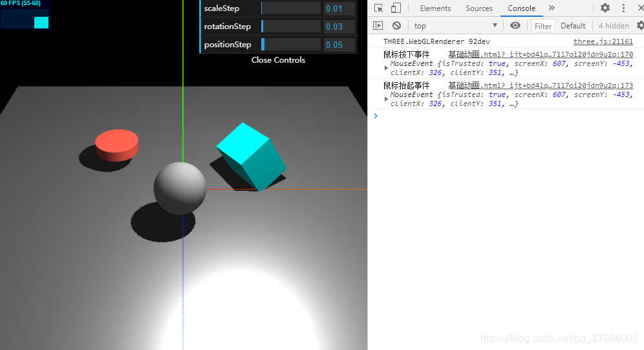Viewport: 644px width, 350px height.
Task: Open the DevTools three-dot menu
Action: (623, 8)
